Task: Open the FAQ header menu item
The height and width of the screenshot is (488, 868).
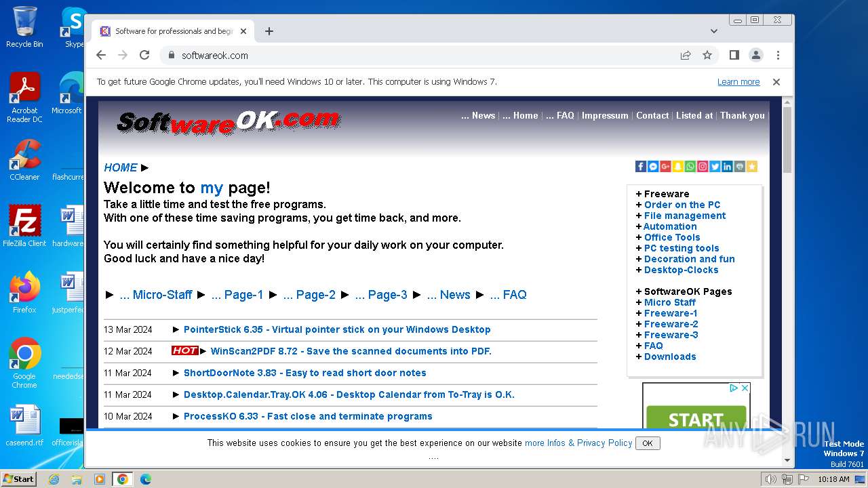Action: coord(560,115)
